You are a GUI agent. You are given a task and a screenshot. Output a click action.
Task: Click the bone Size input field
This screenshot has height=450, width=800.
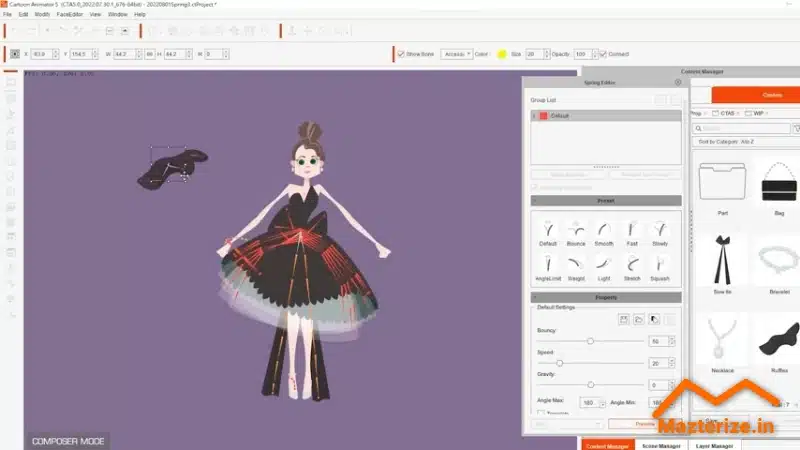(534, 54)
